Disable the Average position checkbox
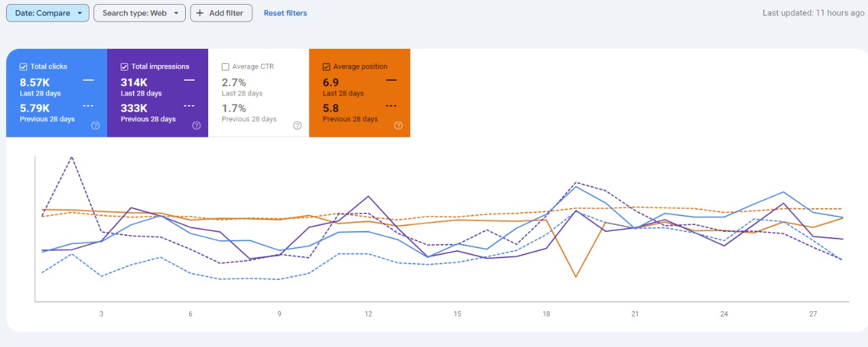The image size is (868, 347). click(326, 66)
